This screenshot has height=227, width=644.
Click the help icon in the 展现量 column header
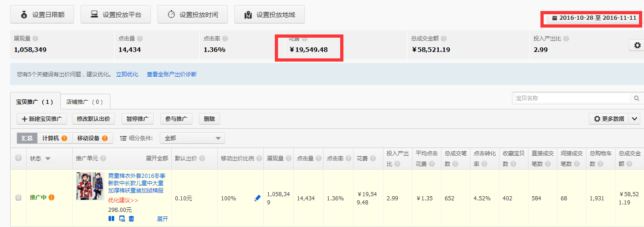click(288, 159)
